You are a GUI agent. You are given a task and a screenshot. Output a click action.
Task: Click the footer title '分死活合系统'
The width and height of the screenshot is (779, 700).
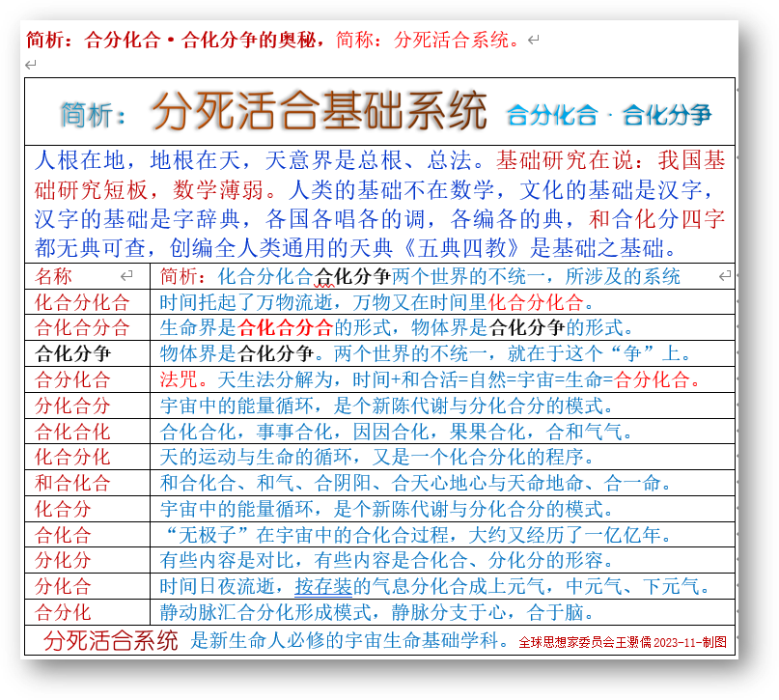[110, 640]
